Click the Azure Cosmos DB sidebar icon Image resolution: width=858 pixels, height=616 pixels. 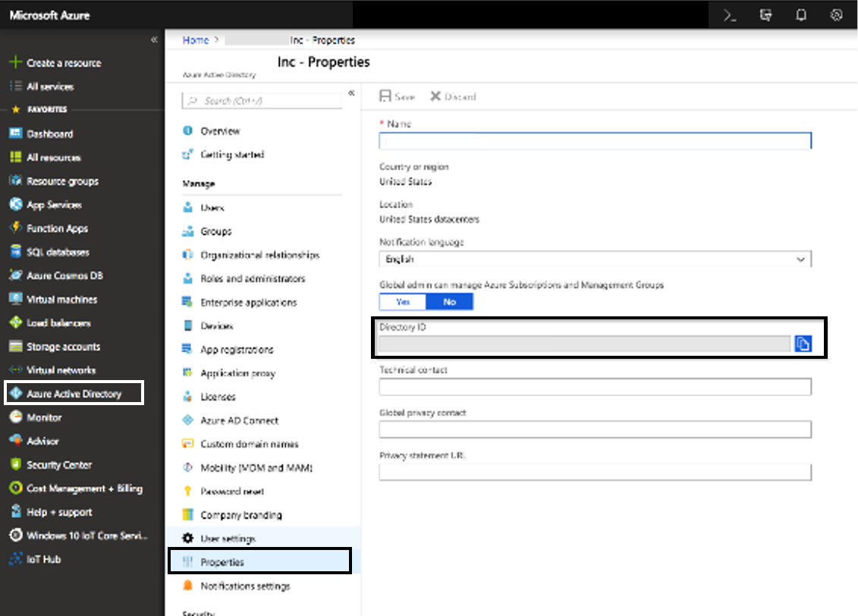tap(15, 275)
